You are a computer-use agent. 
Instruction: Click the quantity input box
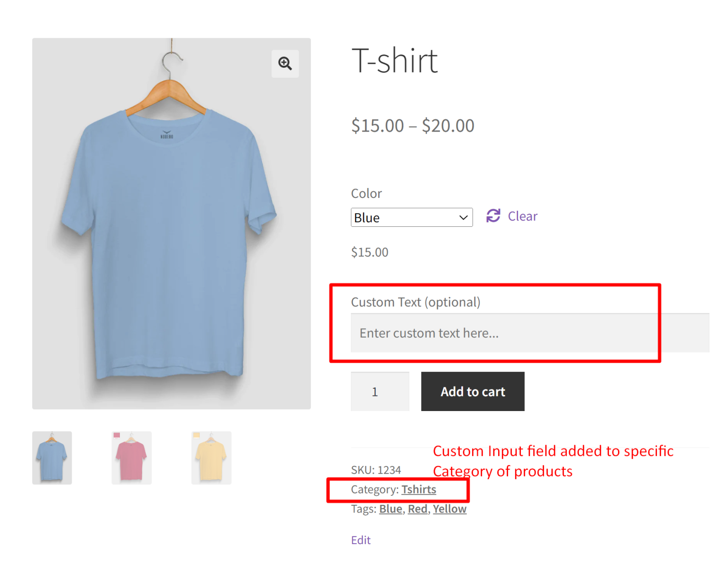point(379,392)
